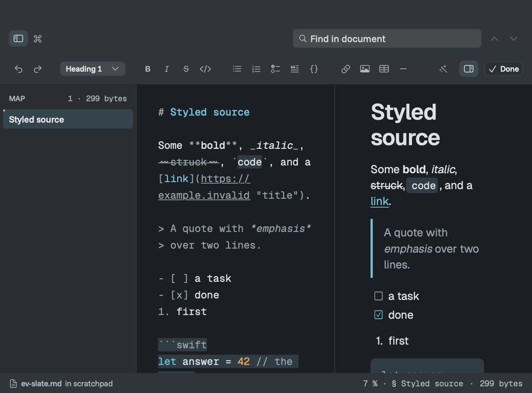The image size is (532, 393).
Task: Click the '> over two lines.' quote line
Action: tap(210, 245)
